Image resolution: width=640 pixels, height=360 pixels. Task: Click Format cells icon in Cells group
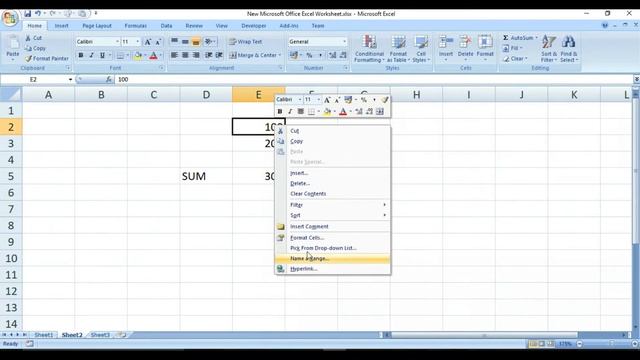(485, 42)
